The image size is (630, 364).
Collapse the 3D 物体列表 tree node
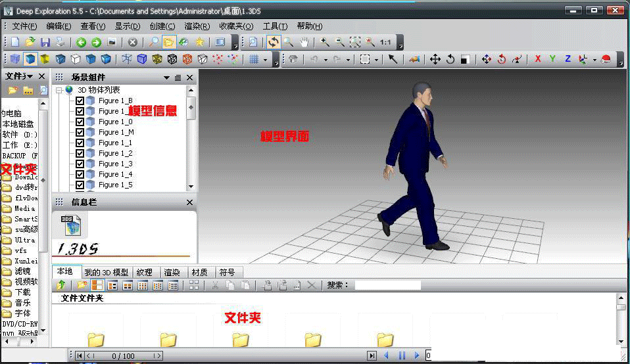point(59,90)
